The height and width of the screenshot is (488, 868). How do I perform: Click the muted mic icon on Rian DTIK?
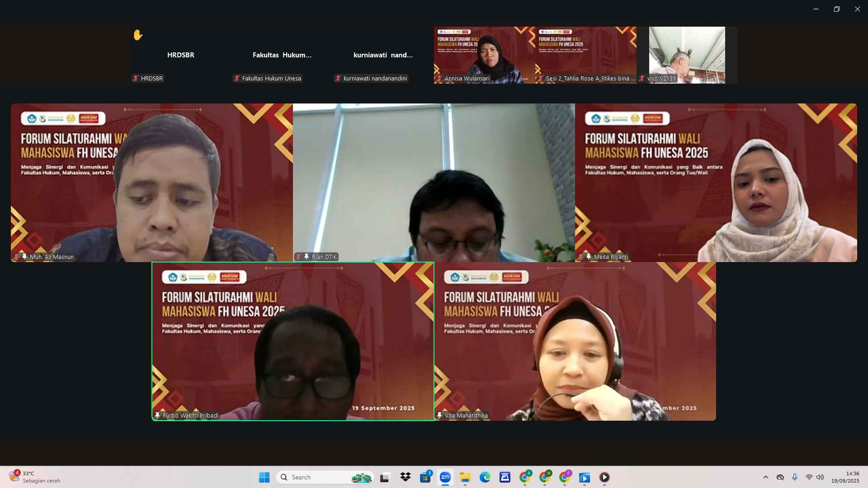pos(298,257)
